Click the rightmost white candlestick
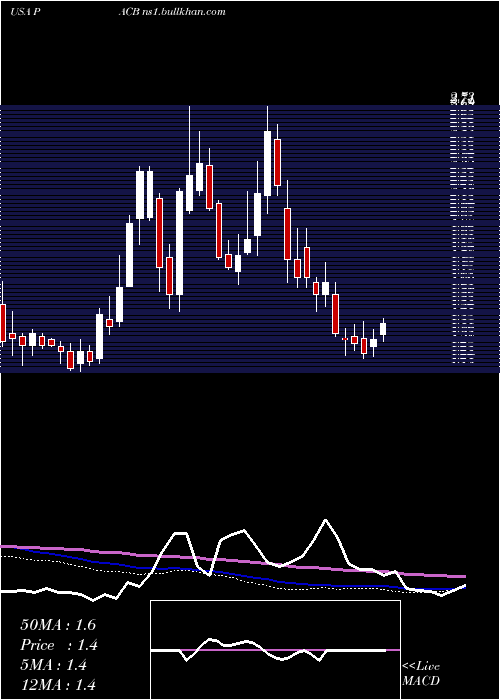This screenshot has width=500, height=700. point(383,329)
